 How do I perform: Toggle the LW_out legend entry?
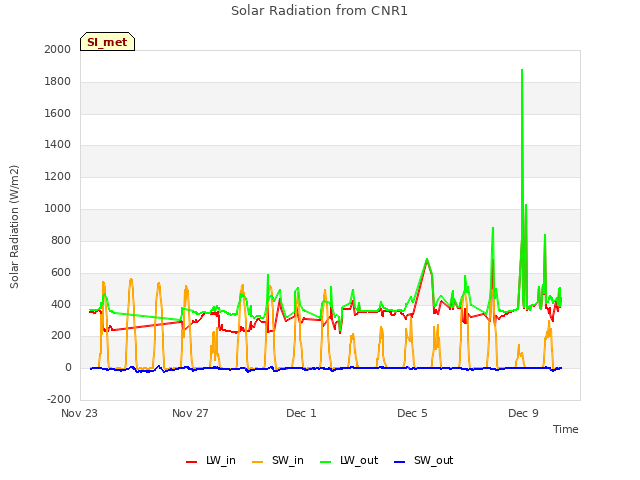[349, 461]
